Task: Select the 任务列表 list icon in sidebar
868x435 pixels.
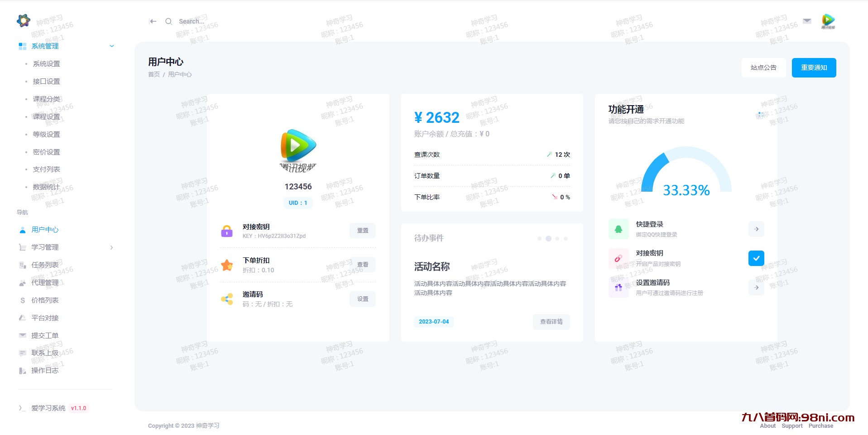Action: 22,265
